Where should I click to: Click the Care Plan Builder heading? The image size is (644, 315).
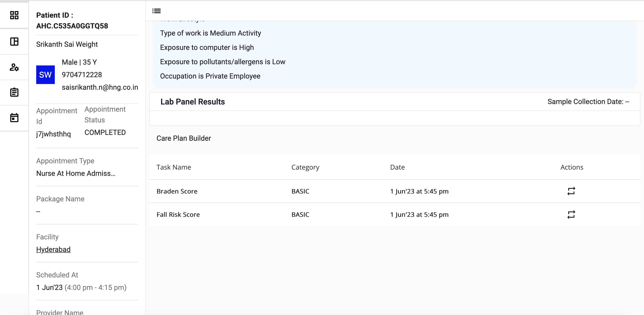tap(184, 138)
